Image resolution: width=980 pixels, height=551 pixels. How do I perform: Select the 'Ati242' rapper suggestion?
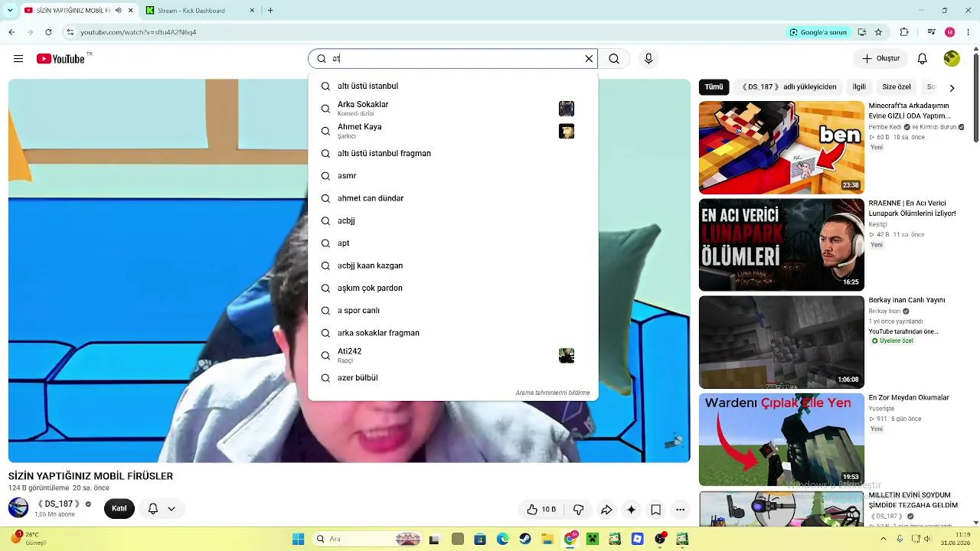[452, 355]
